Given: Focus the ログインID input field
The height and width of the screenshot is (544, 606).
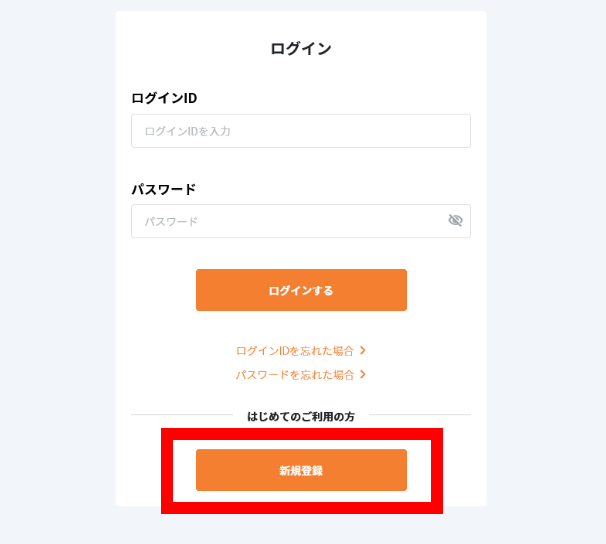Looking at the screenshot, I should [x=301, y=131].
